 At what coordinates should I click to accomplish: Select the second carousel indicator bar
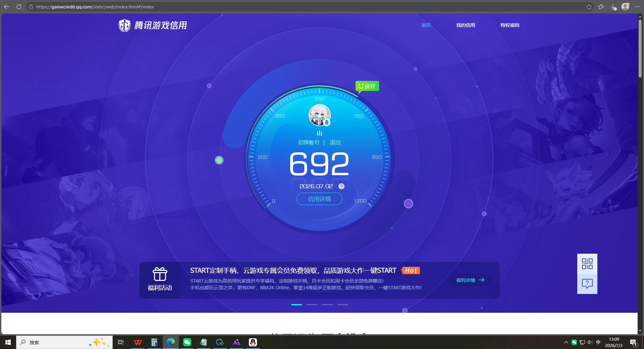[312, 304]
